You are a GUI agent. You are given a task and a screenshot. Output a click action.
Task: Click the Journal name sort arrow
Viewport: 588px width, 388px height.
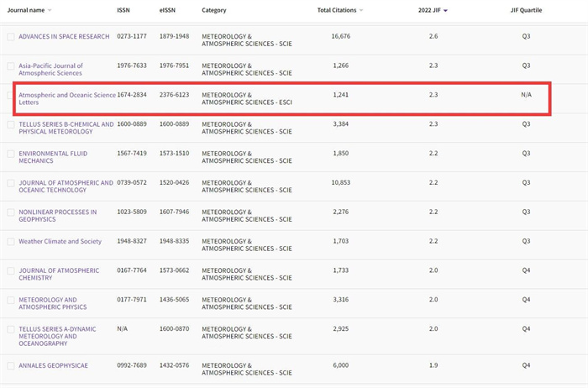[50, 10]
